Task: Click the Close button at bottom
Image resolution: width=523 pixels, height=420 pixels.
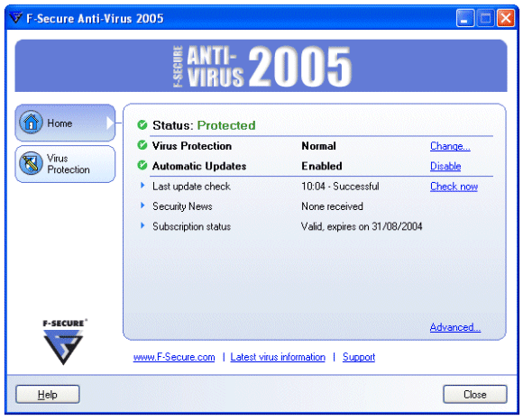Action: pyautogui.click(x=475, y=395)
